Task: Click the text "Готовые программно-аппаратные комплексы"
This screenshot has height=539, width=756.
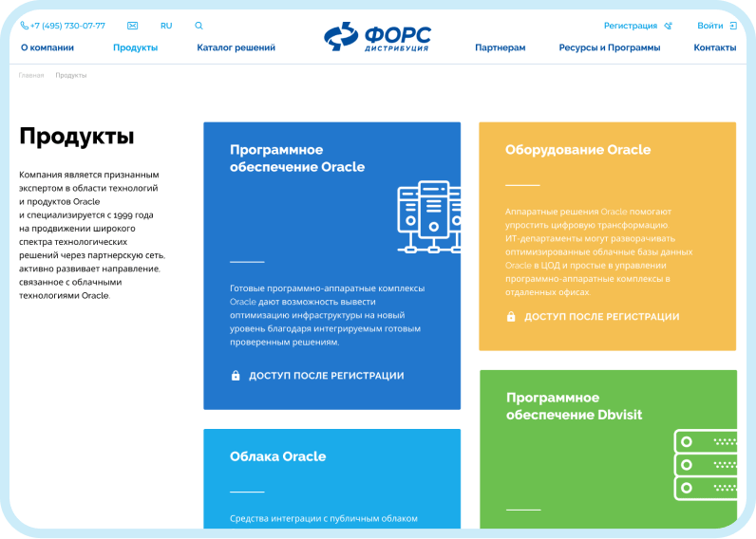Action: click(328, 288)
